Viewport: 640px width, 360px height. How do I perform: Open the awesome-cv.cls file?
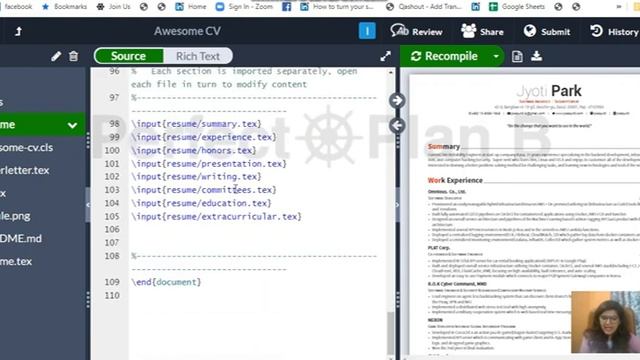(x=27, y=147)
